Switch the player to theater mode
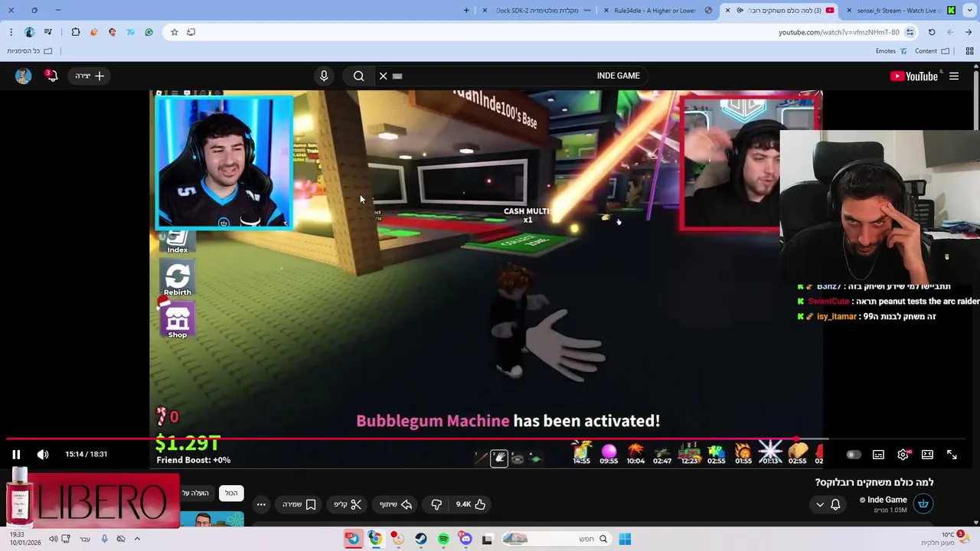 (927, 455)
